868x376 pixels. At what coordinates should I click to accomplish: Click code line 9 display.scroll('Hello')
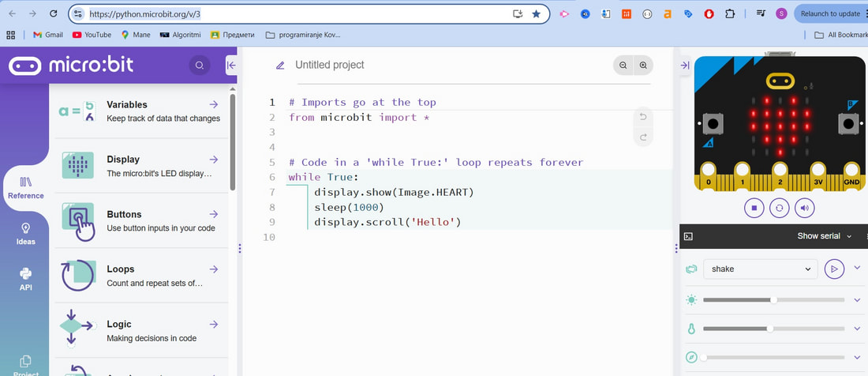[x=387, y=222]
